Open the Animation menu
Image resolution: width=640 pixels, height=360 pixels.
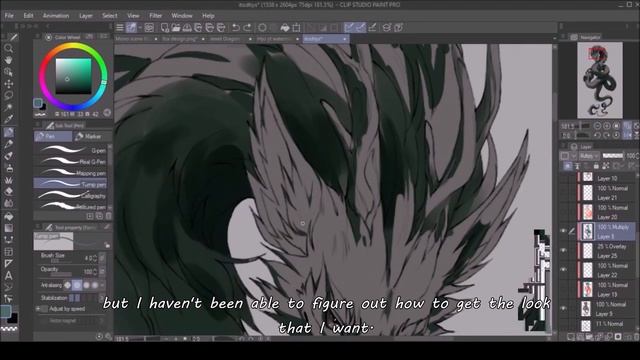point(56,16)
